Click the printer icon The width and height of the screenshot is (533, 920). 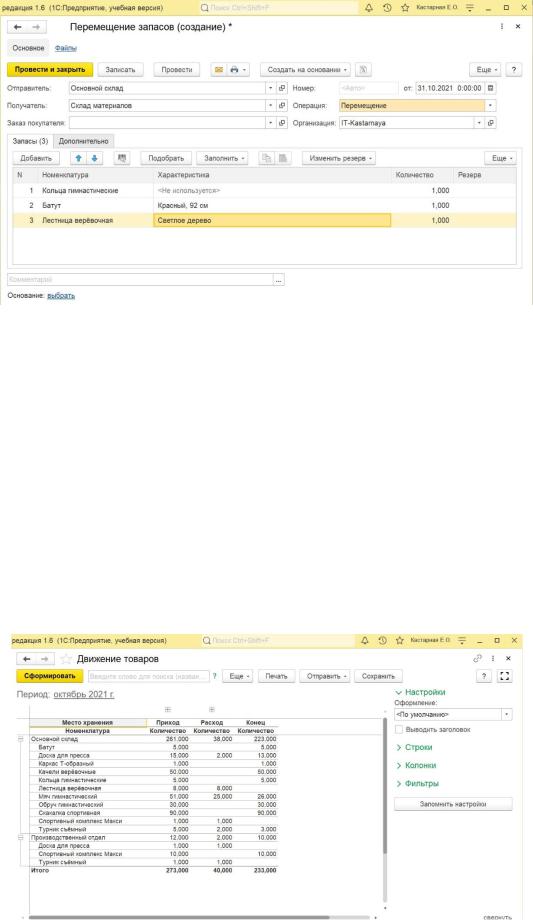coord(234,69)
